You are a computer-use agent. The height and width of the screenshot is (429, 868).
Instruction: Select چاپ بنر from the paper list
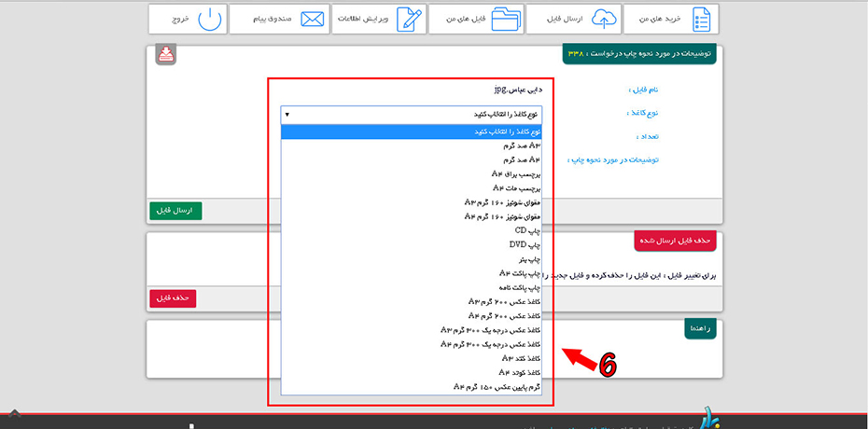(528, 258)
